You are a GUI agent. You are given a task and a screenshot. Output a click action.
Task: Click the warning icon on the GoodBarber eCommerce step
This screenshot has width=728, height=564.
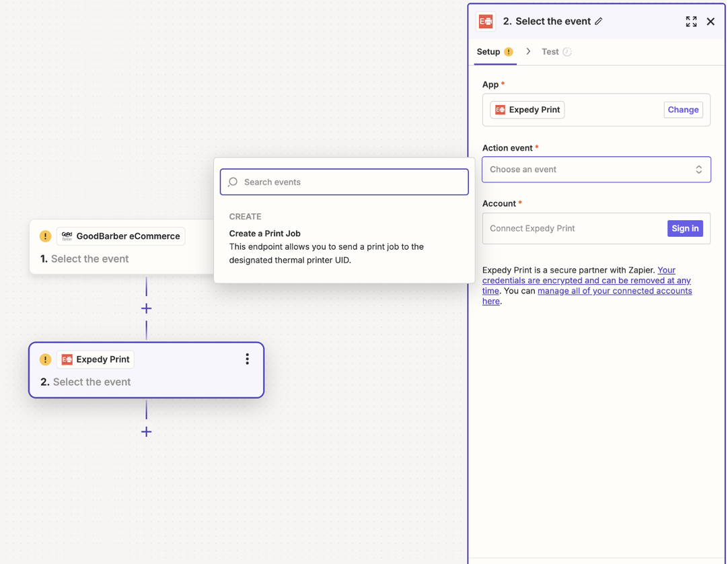(x=45, y=236)
